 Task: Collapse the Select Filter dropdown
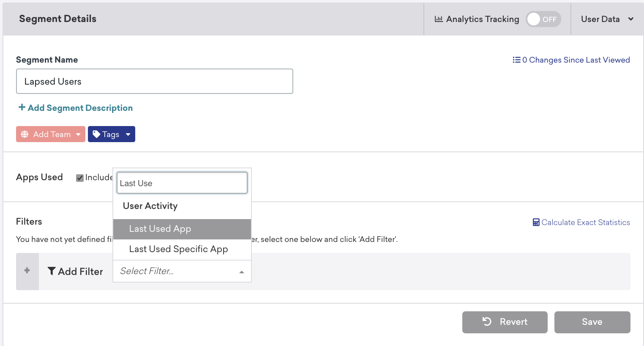tap(241, 272)
